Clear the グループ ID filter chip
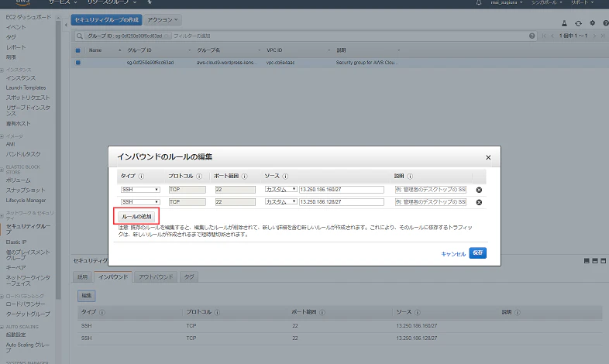Image resolution: width=609 pixels, height=364 pixels. (167, 36)
